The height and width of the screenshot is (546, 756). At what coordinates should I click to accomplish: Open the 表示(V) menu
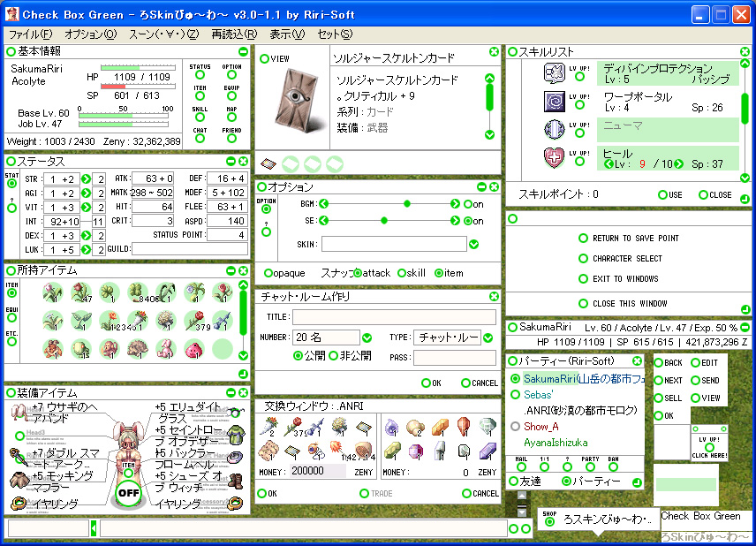coord(287,34)
